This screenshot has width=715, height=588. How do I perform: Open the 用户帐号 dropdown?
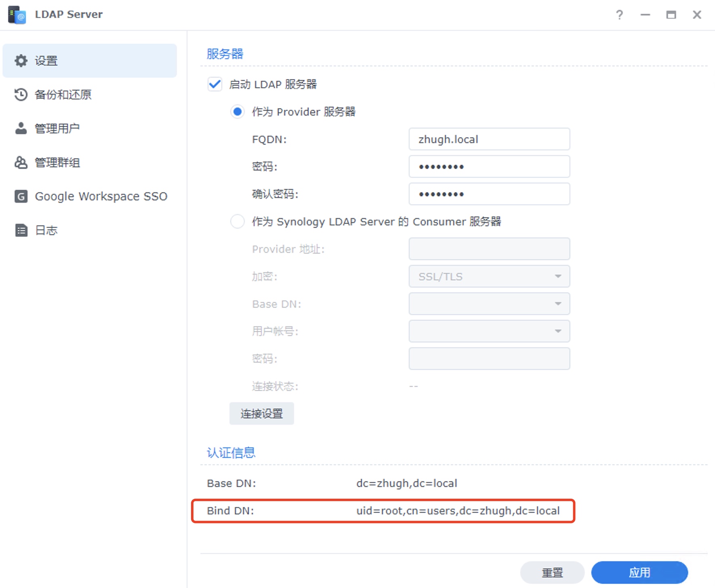pos(489,332)
